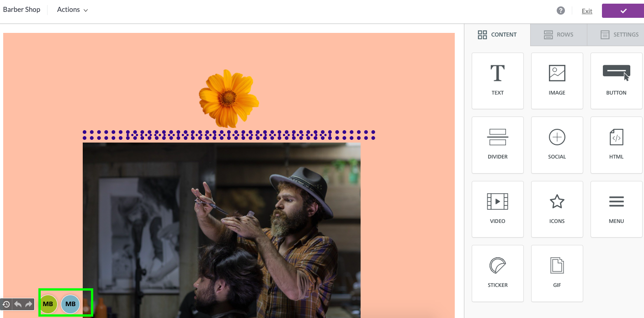Choose the Icons content block
The width and height of the screenshot is (644, 318).
(x=557, y=209)
